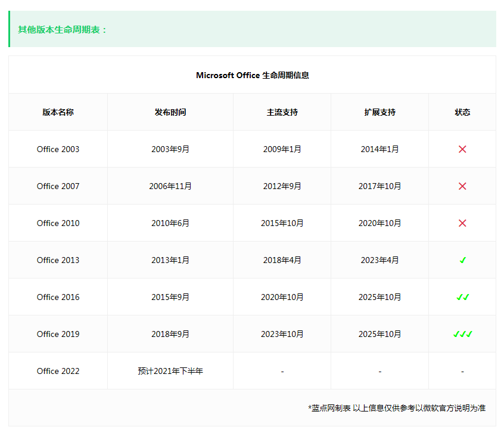
Task: Click the red X status for Office 2003
Action: coord(462,149)
